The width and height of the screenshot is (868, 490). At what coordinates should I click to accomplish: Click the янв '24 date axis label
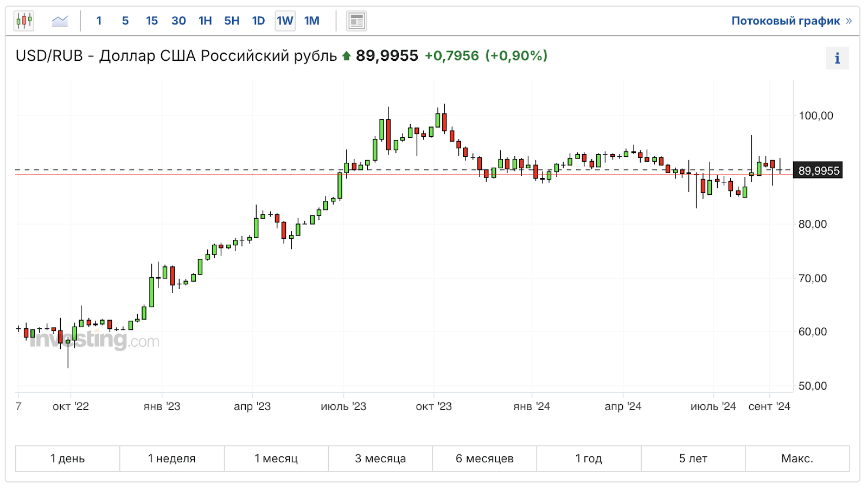[532, 406]
